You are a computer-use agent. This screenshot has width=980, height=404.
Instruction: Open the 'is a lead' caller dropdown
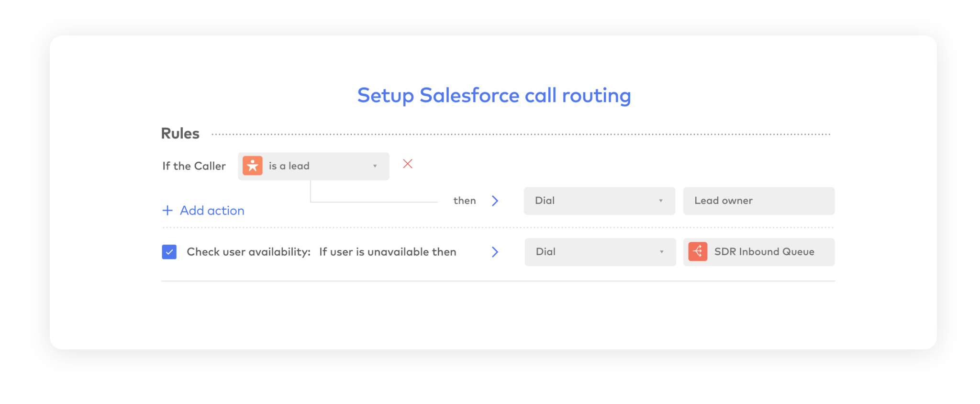pos(313,166)
